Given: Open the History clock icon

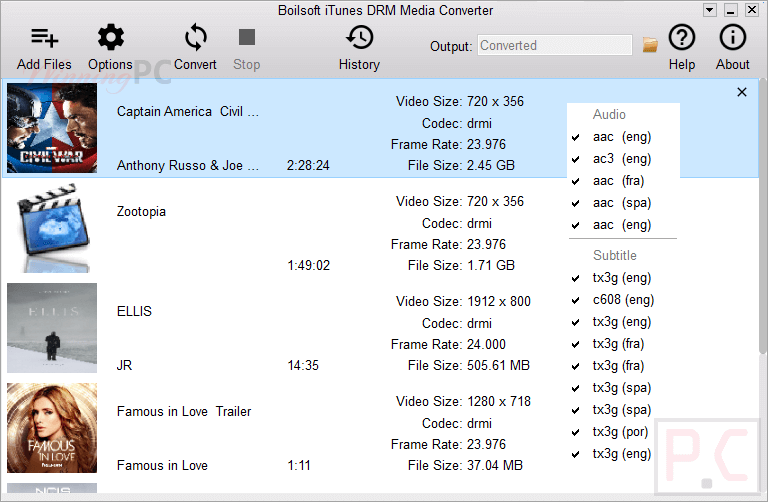Looking at the screenshot, I should (x=360, y=37).
